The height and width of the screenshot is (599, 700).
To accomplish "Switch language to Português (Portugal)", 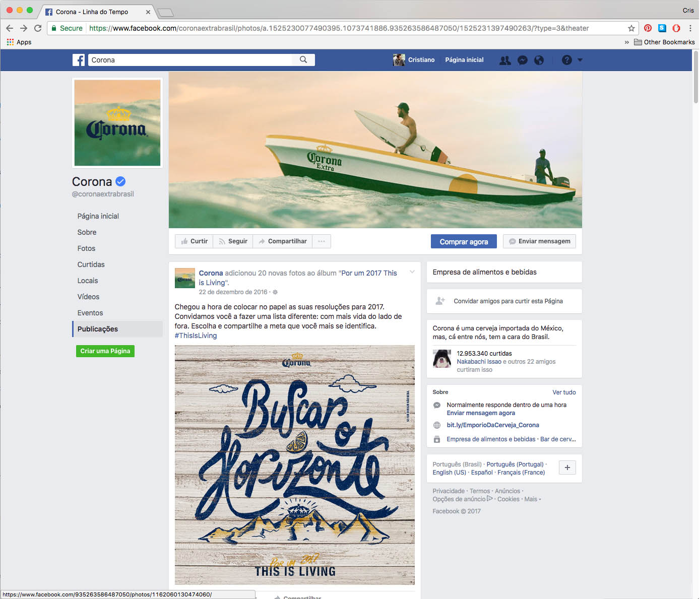I will pyautogui.click(x=515, y=464).
